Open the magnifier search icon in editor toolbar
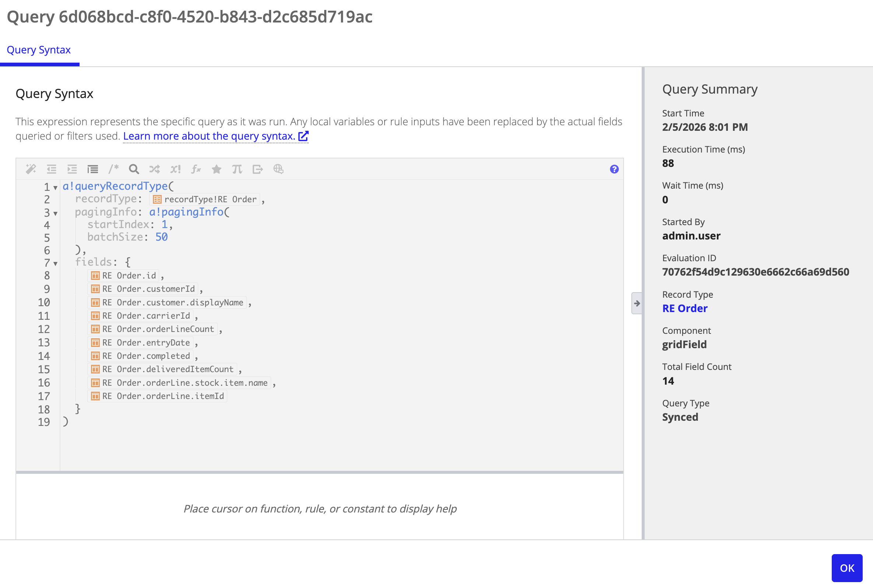Screen dimensions: 873x588 (134, 169)
